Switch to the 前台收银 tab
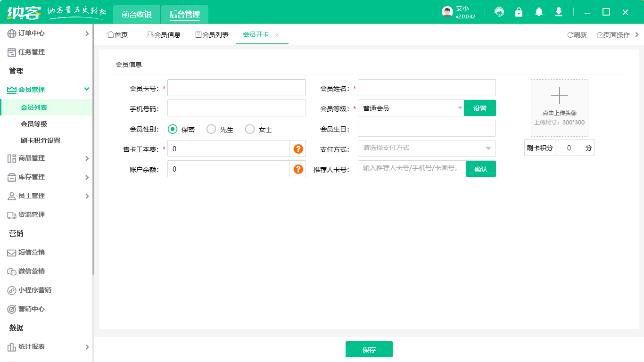Screen dimensions: 644x362 click(137, 14)
